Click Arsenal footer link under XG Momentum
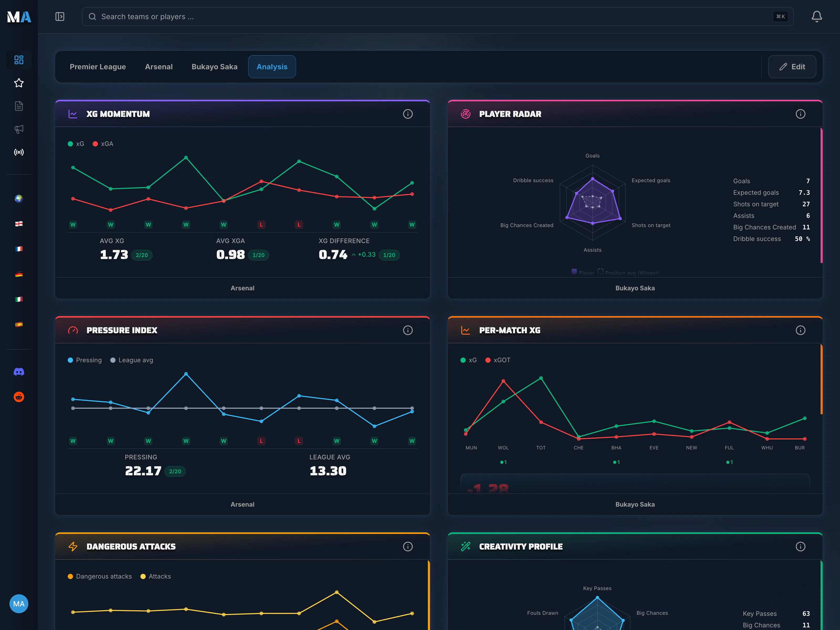This screenshot has width=840, height=630. [243, 288]
